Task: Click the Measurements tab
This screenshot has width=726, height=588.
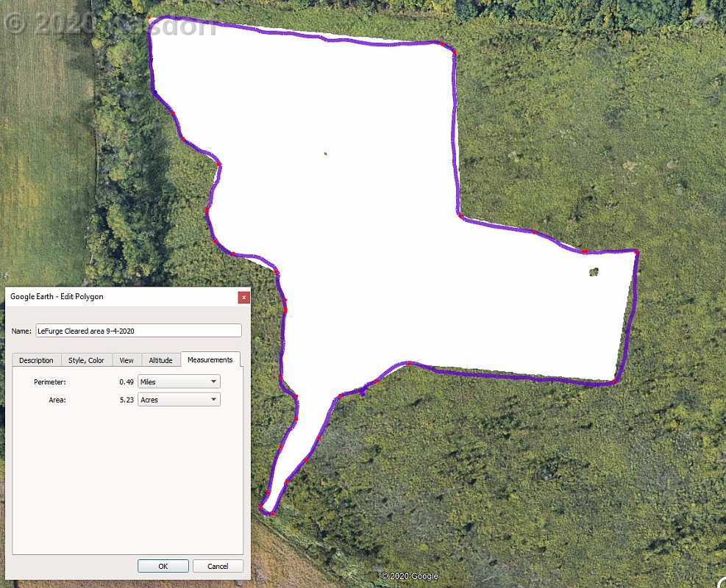Action: pos(210,359)
